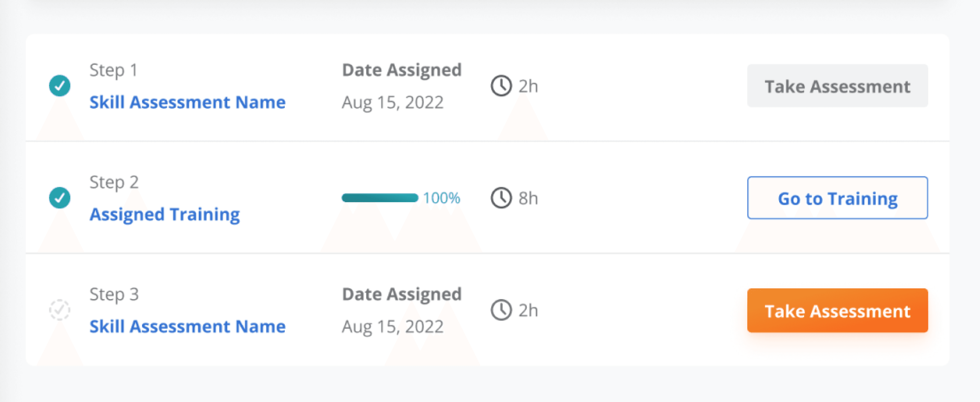This screenshot has width=980, height=402.
Task: Click the Step 1 completed checkmark icon
Action: click(60, 86)
